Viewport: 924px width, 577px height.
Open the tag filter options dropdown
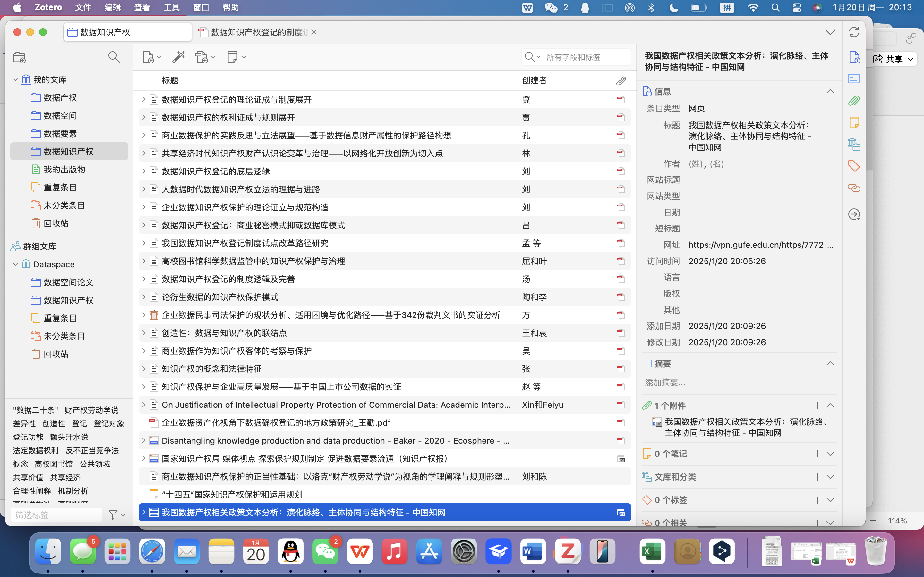(116, 515)
